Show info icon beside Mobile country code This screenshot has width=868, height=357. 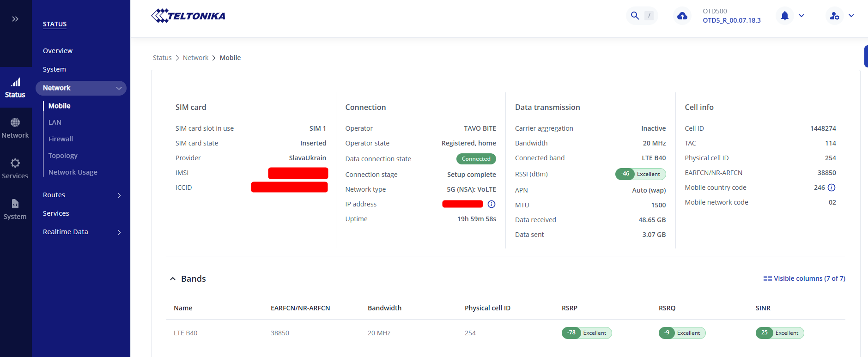point(832,188)
